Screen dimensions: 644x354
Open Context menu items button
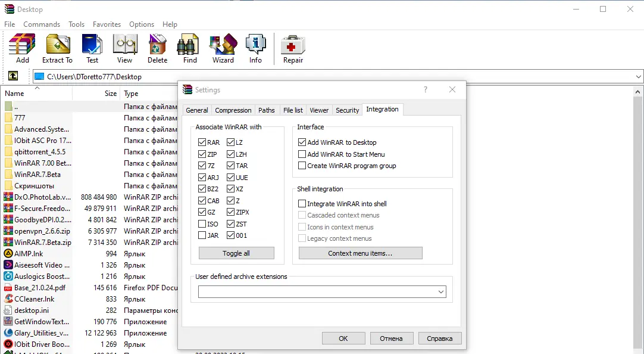click(360, 253)
